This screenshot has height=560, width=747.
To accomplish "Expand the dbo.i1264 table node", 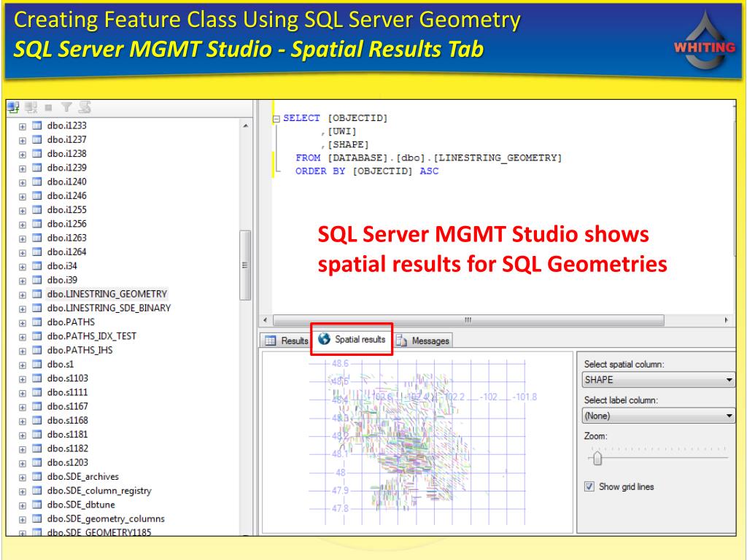I will pyautogui.click(x=22, y=253).
